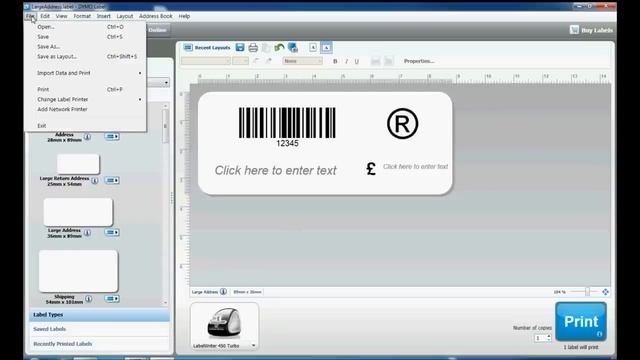Click the pound sign symbol on label
This screenshot has height=360, width=640.
tap(371, 168)
